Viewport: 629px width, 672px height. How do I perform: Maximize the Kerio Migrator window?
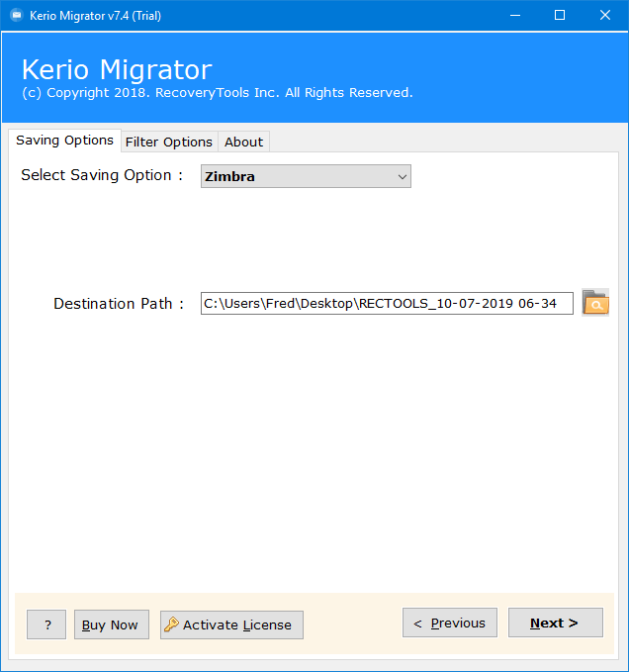point(559,16)
